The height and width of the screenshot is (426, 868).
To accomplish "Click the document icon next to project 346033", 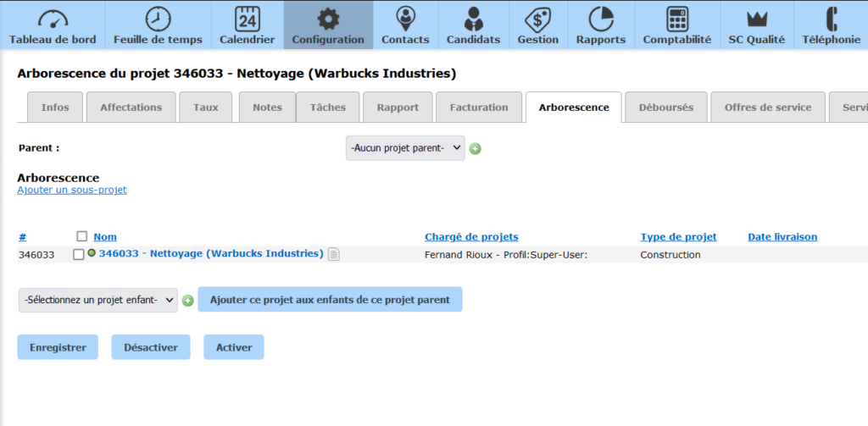I will [x=334, y=254].
